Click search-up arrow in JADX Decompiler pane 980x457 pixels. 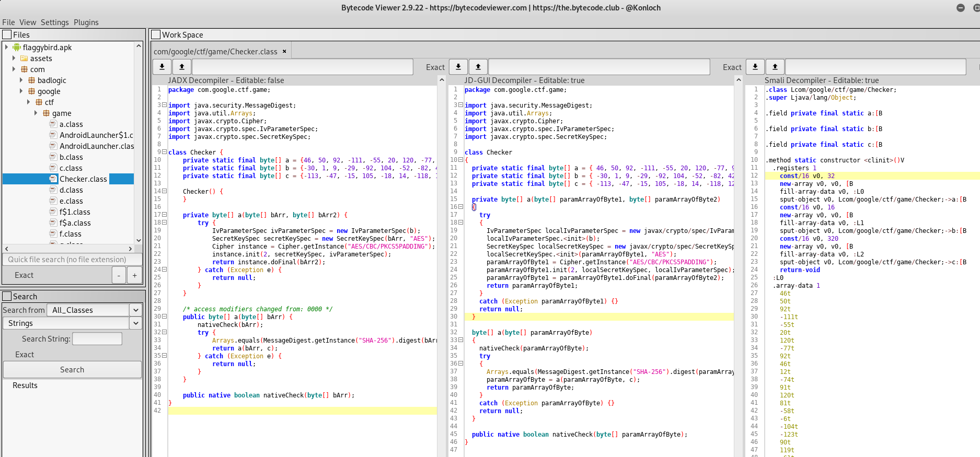click(x=181, y=67)
